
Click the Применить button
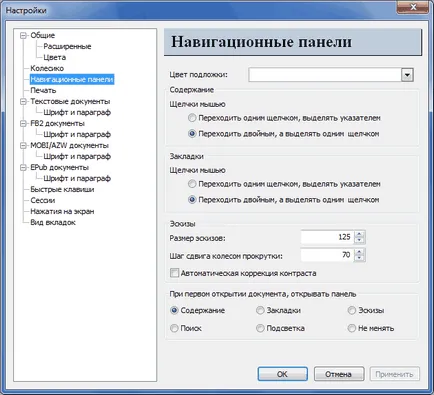[394, 374]
